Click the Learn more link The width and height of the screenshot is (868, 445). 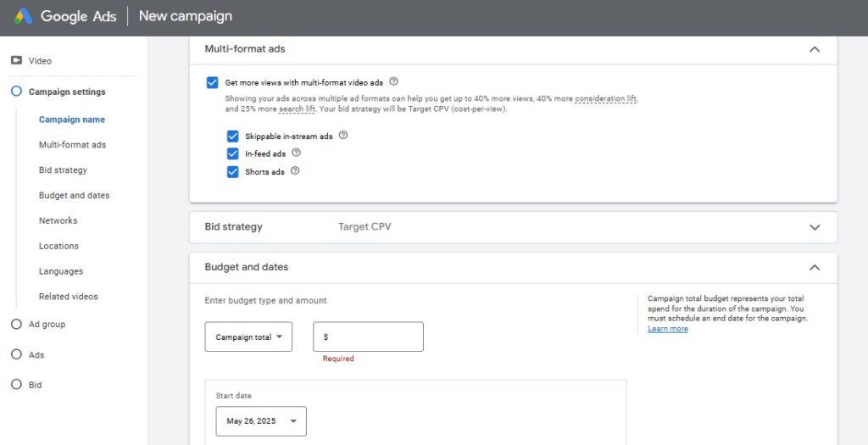[x=668, y=329]
